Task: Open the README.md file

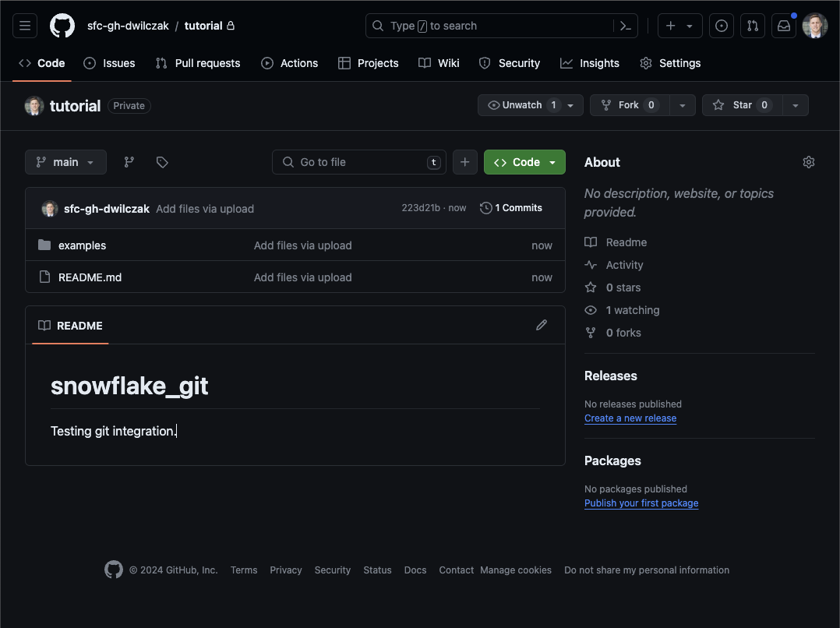Action: [90, 277]
